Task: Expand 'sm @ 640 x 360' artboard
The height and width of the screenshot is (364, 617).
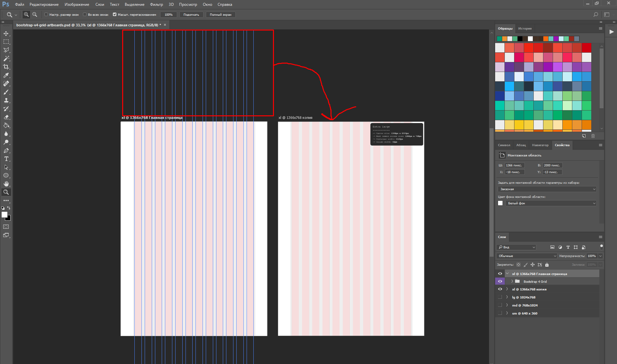Action: click(507, 313)
